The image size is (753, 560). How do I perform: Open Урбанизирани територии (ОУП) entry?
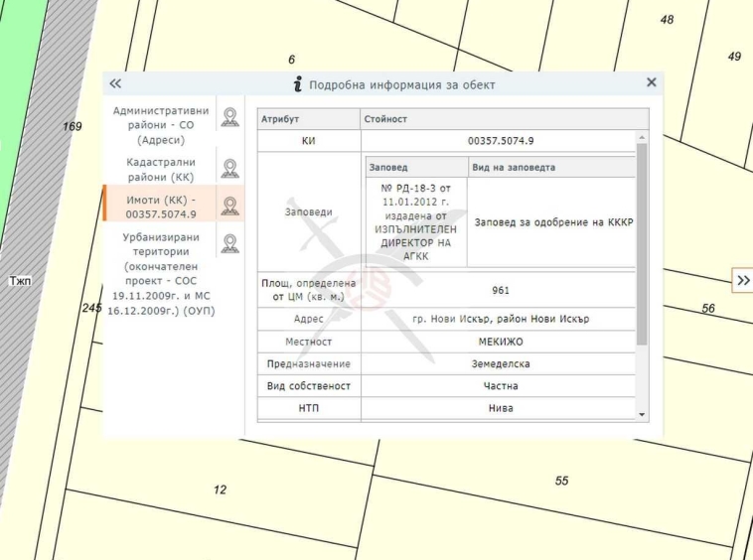pos(161,274)
